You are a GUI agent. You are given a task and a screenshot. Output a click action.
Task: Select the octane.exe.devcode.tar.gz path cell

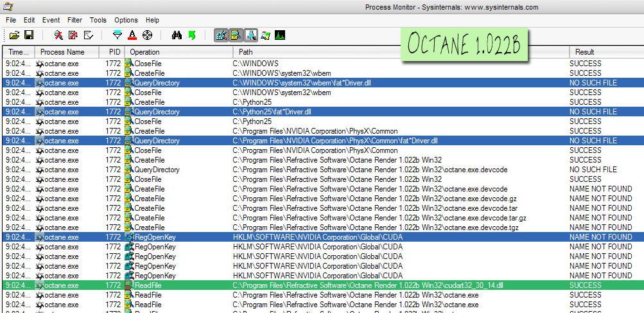click(x=379, y=218)
